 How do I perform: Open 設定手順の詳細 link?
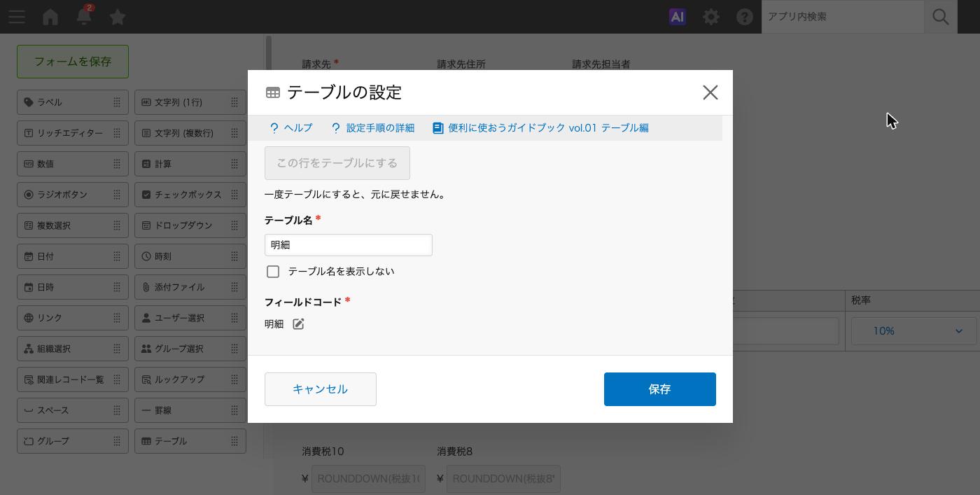373,128
